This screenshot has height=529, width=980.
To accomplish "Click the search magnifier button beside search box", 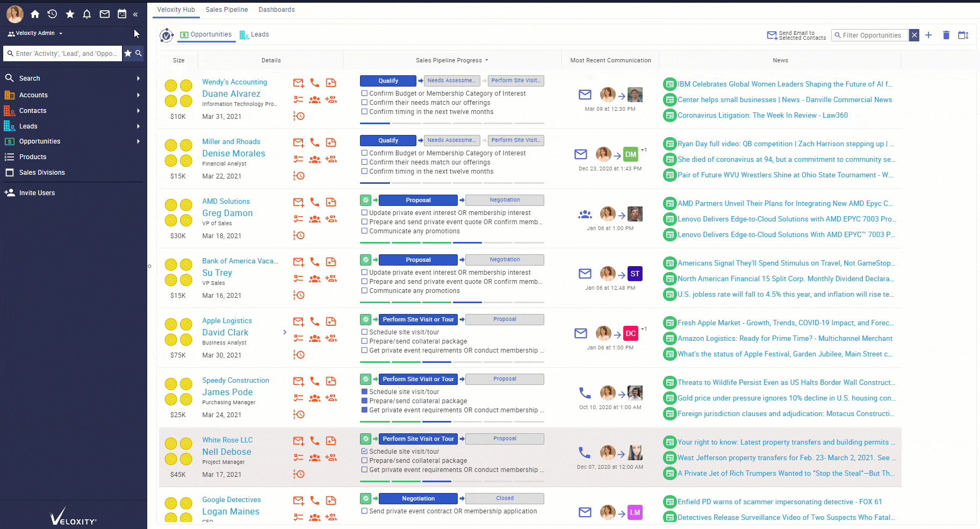I will click(x=139, y=53).
